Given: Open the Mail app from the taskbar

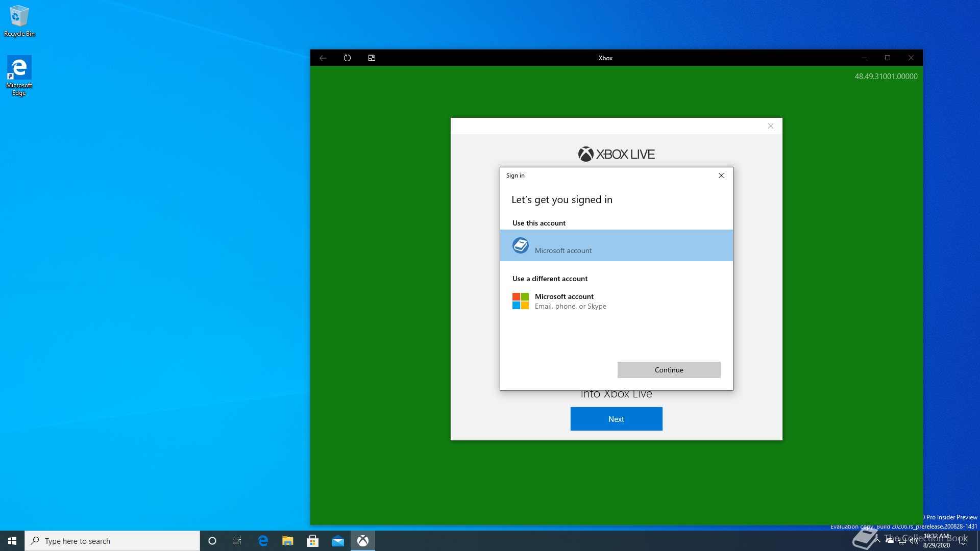Looking at the screenshot, I should (x=338, y=541).
